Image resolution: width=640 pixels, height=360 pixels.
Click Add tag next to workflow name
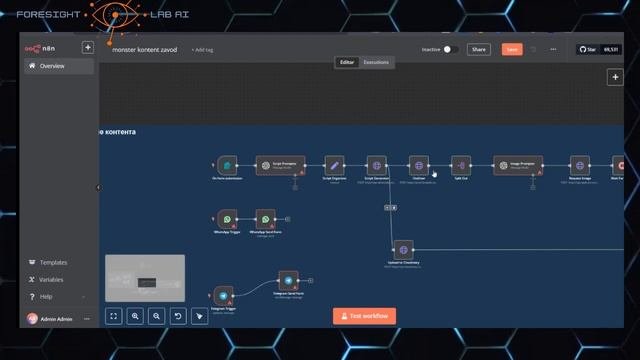202,50
